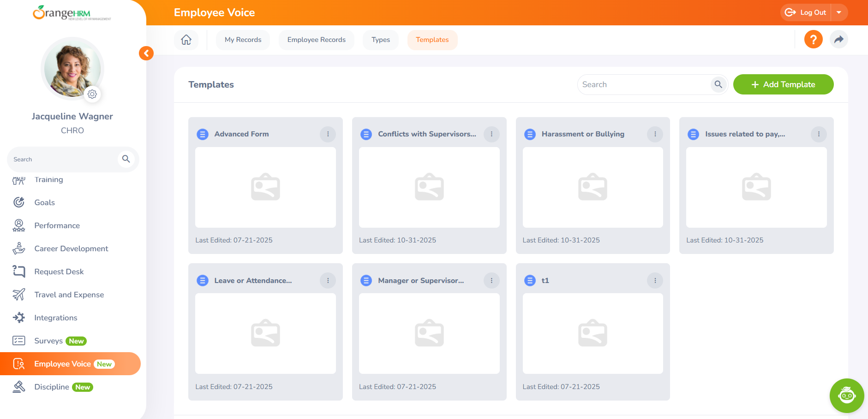Image resolution: width=868 pixels, height=419 pixels.
Task: Switch to the Employee Records tab
Action: point(316,40)
